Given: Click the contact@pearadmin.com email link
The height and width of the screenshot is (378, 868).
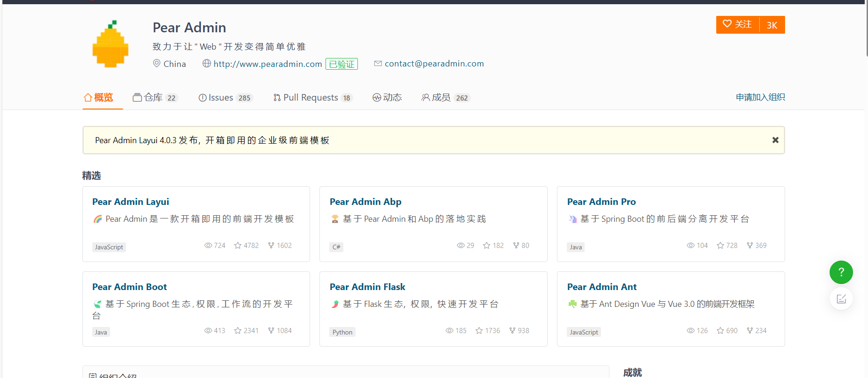Looking at the screenshot, I should click(x=434, y=64).
